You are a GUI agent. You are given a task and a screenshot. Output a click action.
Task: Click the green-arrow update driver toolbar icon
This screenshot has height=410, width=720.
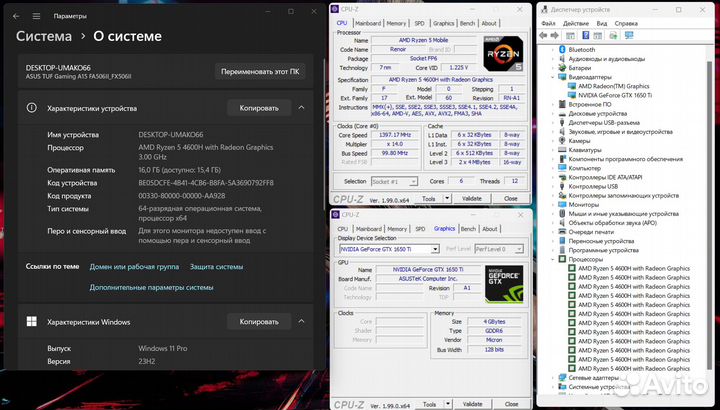[613, 35]
